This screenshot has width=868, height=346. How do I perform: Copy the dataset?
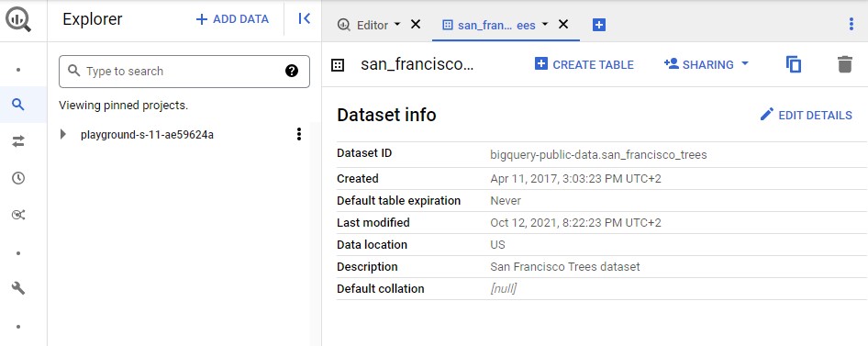(x=794, y=65)
